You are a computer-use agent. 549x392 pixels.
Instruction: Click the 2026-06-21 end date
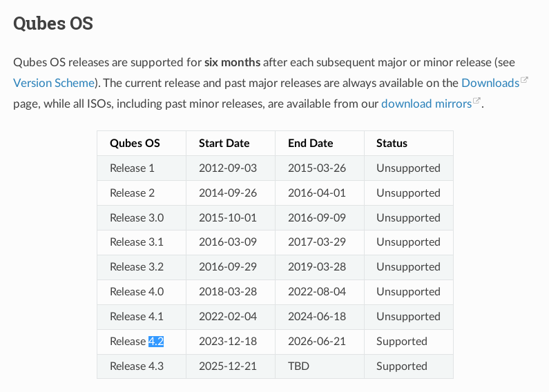[316, 341]
